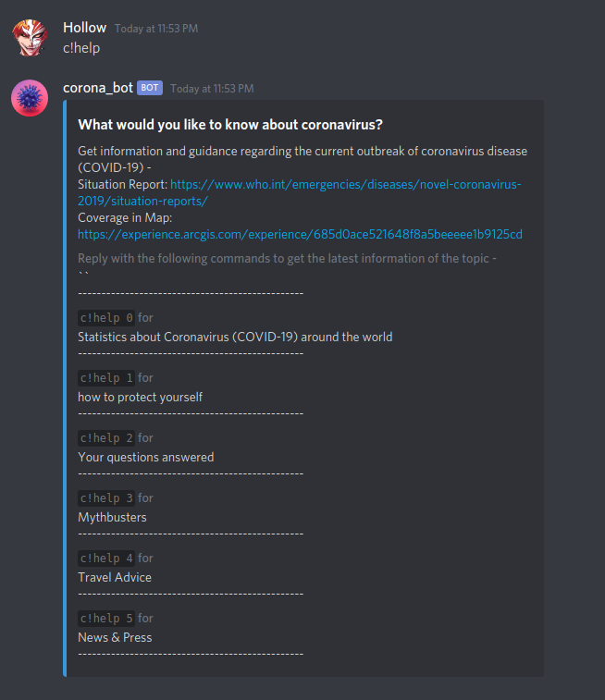The image size is (605, 700).
Task: Open the corona_bot virus avatar
Action: pyautogui.click(x=29, y=98)
